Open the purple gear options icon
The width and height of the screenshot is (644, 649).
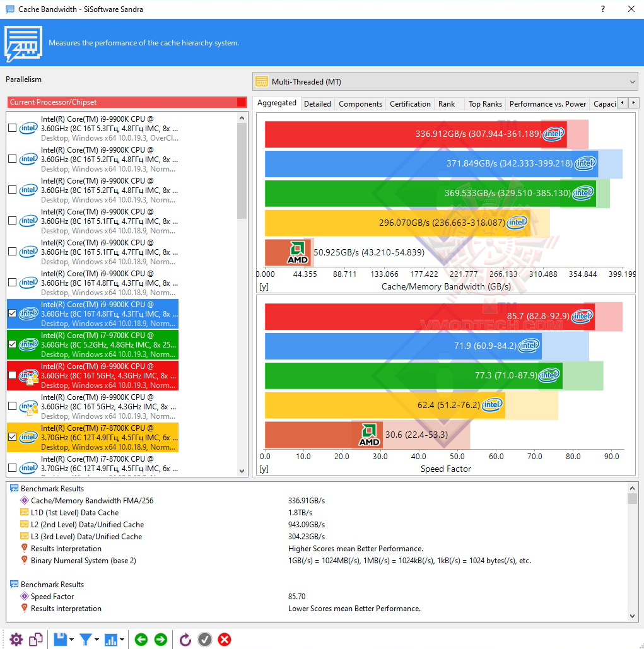(16, 640)
